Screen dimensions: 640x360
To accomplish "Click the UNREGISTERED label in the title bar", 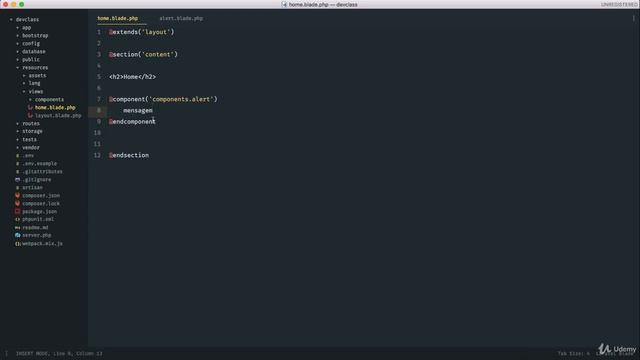I will tap(619, 4).
